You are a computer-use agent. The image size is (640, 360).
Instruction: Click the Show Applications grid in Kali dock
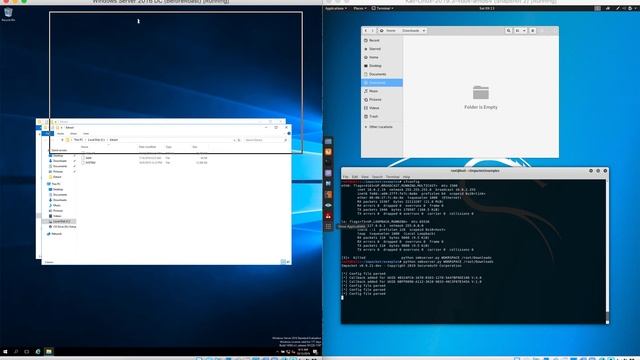coord(328,227)
